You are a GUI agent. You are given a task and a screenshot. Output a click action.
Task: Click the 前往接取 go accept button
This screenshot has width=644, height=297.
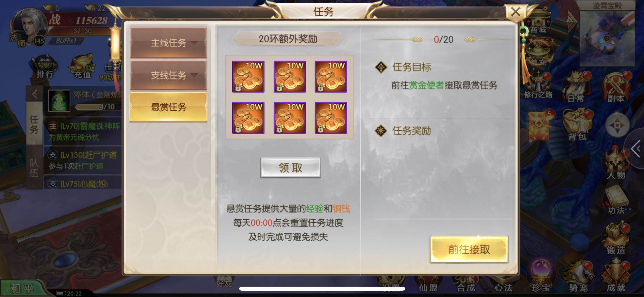[469, 249]
